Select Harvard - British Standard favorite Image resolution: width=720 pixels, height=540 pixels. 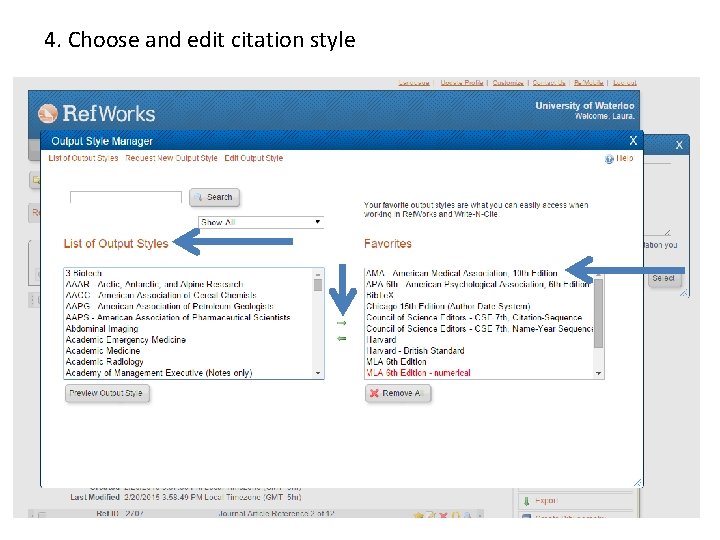415,351
